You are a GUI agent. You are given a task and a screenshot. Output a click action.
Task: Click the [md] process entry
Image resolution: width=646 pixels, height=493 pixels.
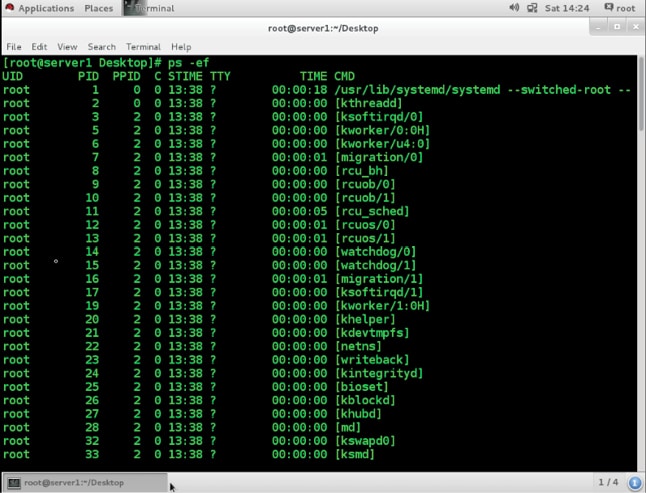coord(348,428)
